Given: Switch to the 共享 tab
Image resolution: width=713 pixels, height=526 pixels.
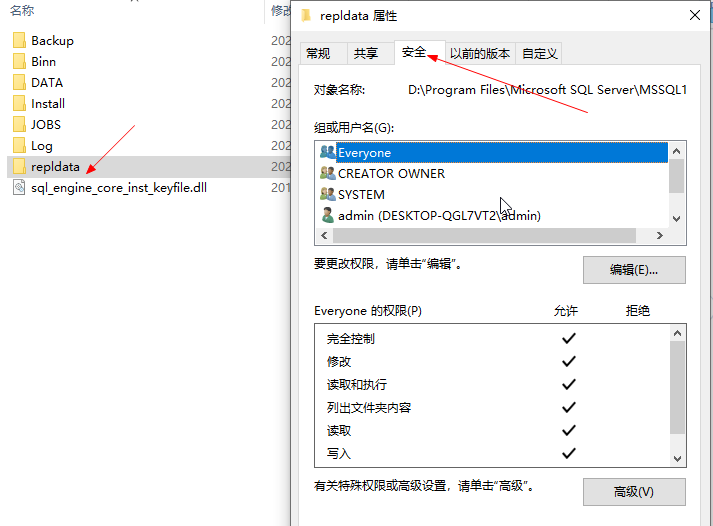Looking at the screenshot, I should [366, 54].
